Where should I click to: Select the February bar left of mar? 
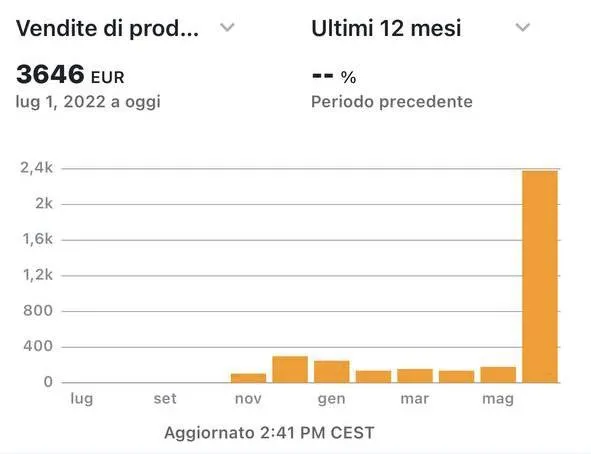point(374,376)
